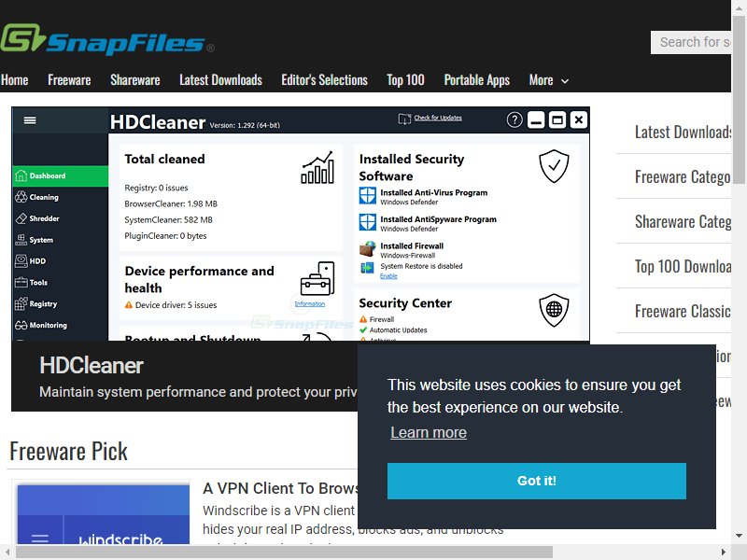Open the Editor's Selections menu item
Screen dimensions: 747x560
tap(324, 80)
